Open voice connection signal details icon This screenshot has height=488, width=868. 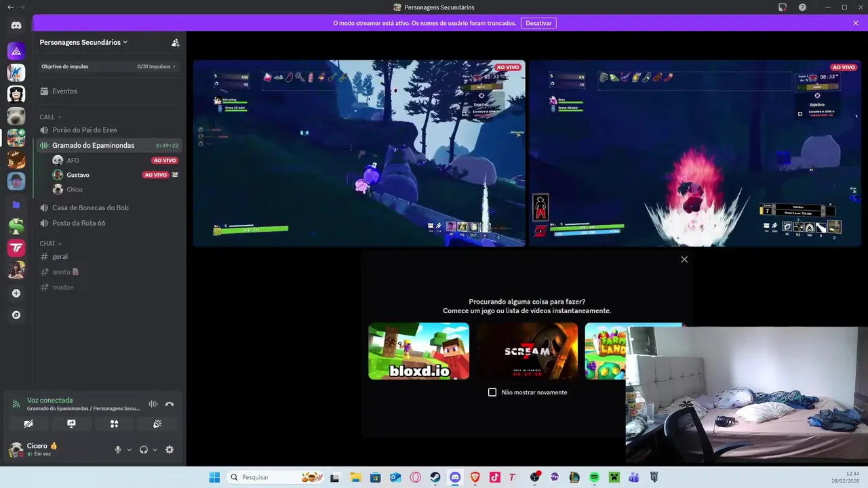[x=16, y=404]
